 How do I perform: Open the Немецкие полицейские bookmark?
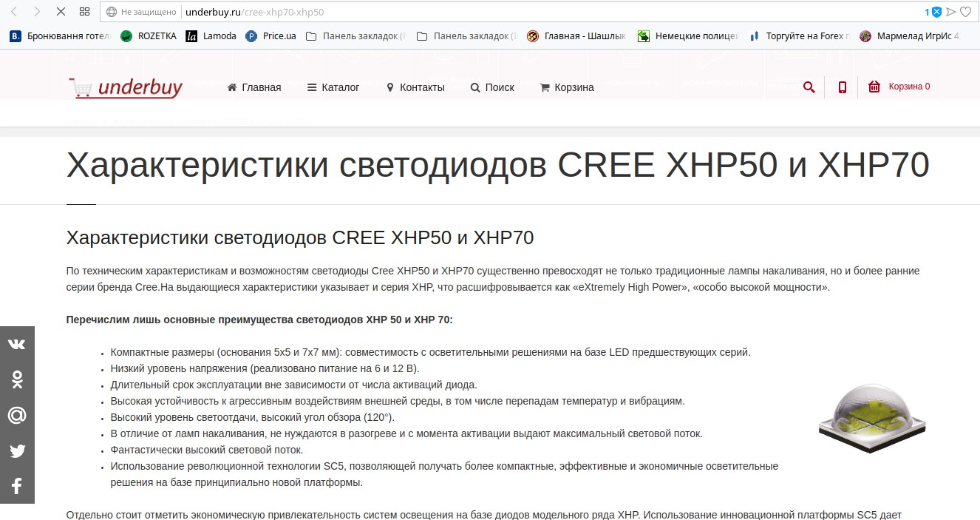[689, 36]
